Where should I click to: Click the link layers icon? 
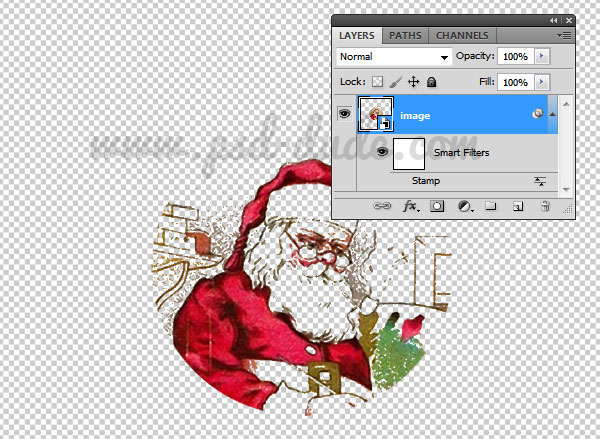[x=382, y=206]
